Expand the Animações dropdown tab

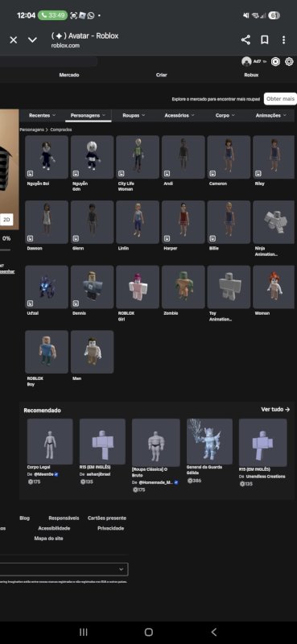pos(271,115)
